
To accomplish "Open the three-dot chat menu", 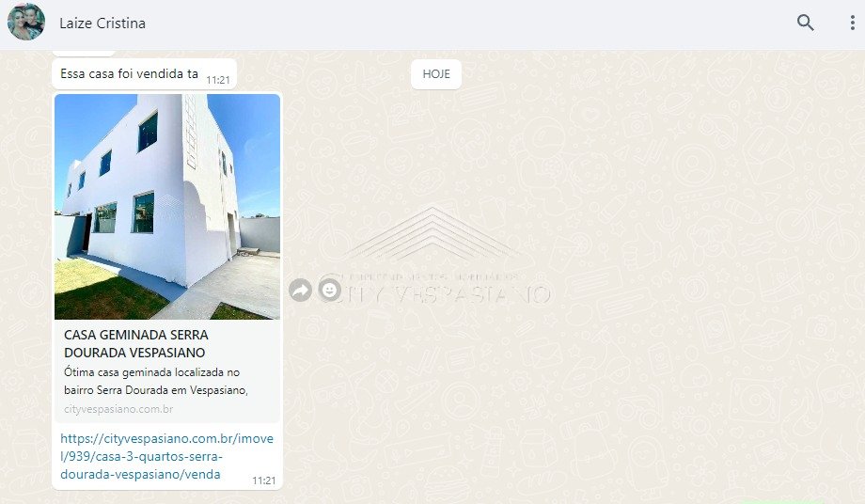I will [853, 23].
